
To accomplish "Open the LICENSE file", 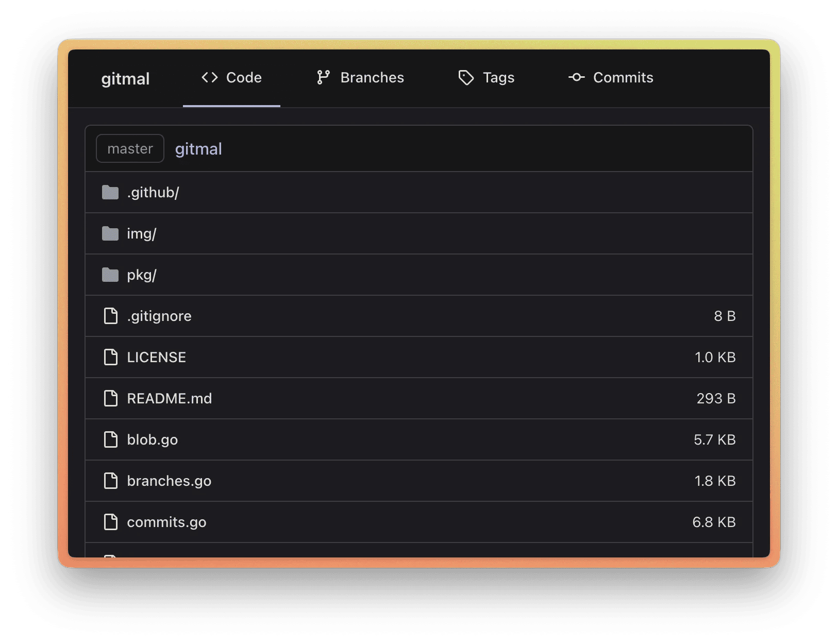I will point(157,357).
